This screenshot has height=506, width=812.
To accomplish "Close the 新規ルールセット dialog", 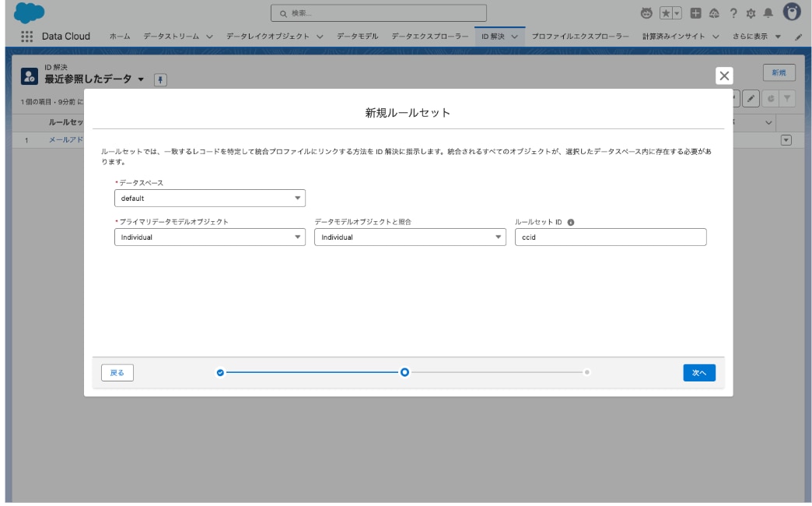I will coord(723,76).
